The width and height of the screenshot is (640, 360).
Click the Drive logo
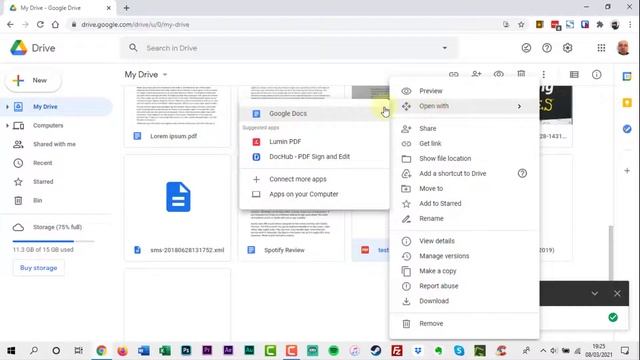pos(32,48)
